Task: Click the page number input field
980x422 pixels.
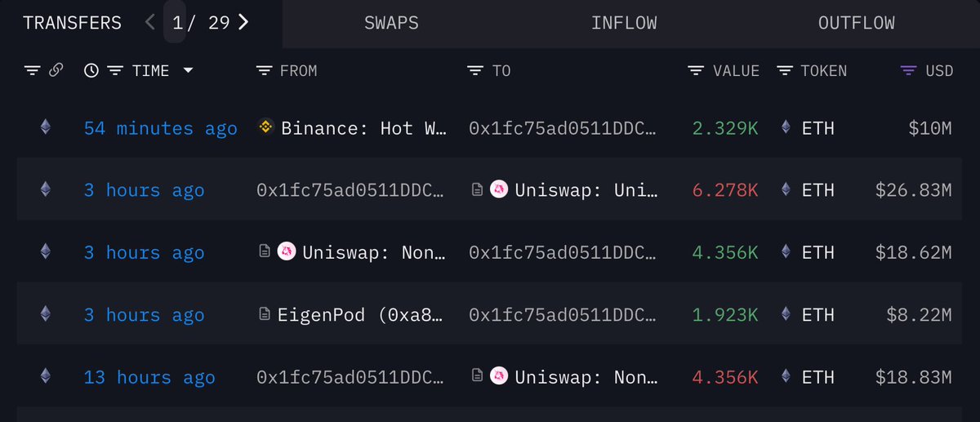Action: 175,22
